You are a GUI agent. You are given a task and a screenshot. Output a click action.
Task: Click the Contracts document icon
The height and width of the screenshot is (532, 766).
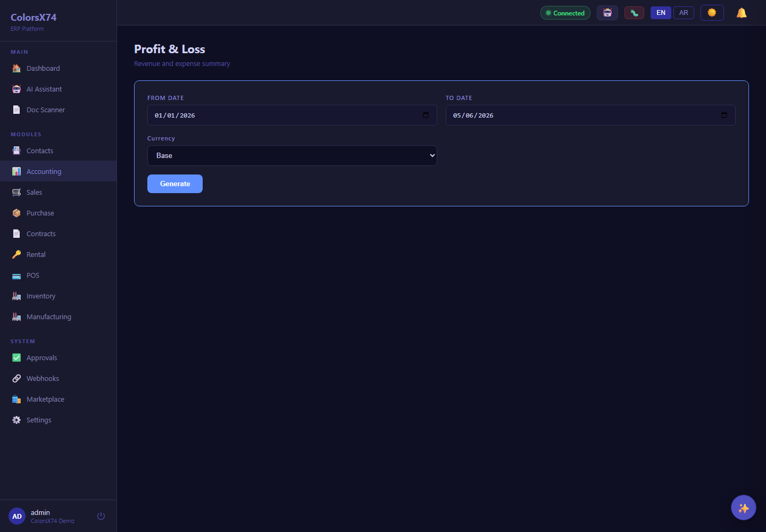tap(16, 234)
